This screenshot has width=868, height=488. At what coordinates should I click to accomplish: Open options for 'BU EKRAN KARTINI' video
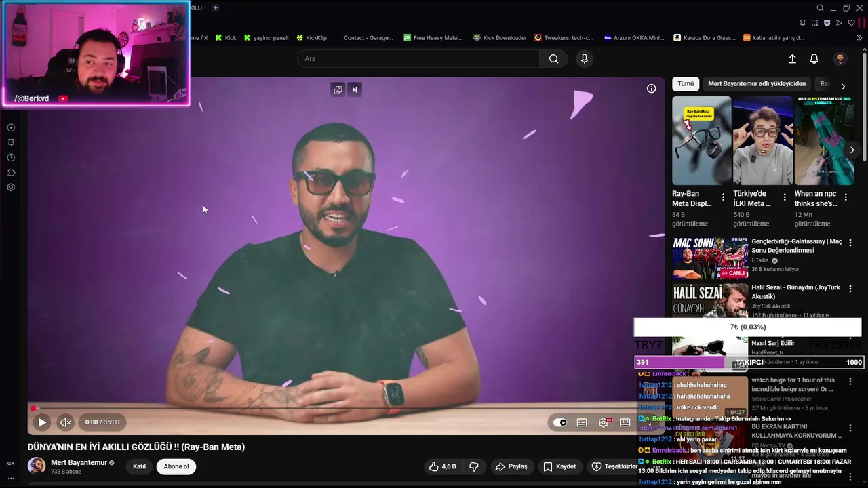coord(850,428)
